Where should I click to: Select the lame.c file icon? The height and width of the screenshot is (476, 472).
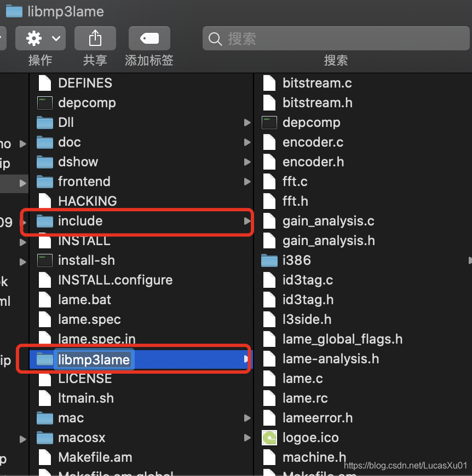pyautogui.click(x=269, y=379)
